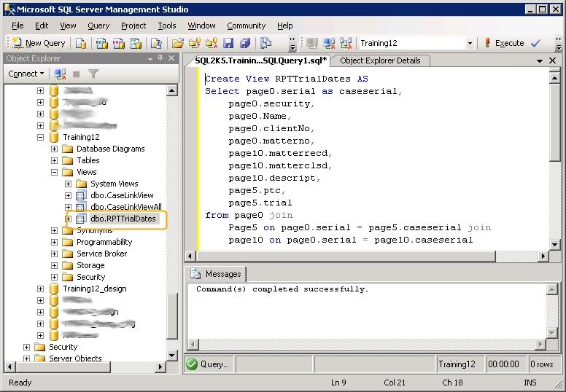Click the Stop square in Object Explorer
The height and width of the screenshot is (392, 566).
pyautogui.click(x=76, y=74)
